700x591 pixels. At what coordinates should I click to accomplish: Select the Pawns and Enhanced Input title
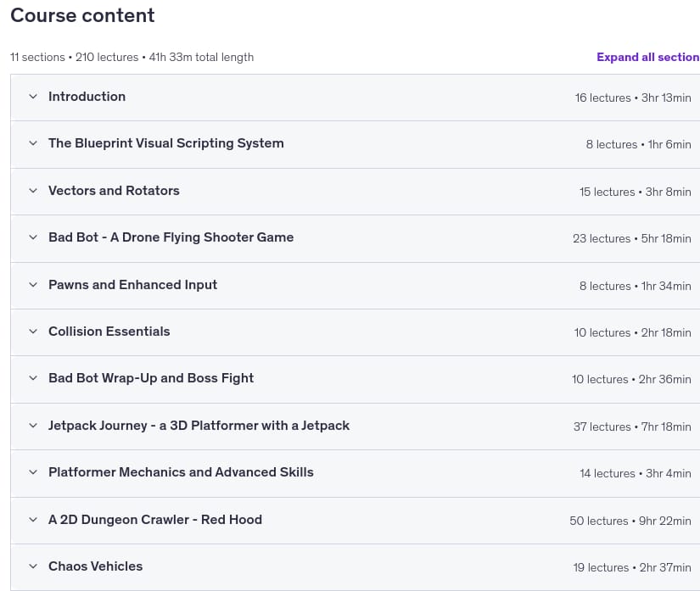(x=132, y=285)
